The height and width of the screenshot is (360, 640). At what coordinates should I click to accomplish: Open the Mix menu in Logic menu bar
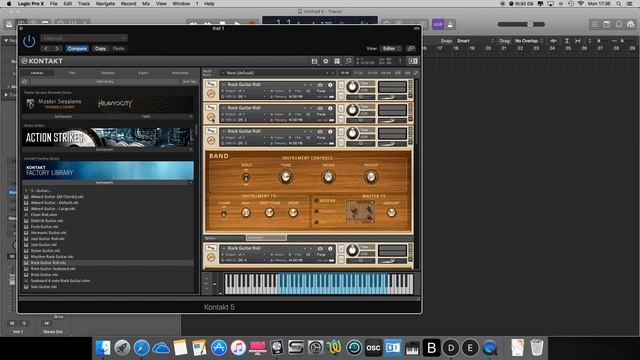tap(146, 4)
